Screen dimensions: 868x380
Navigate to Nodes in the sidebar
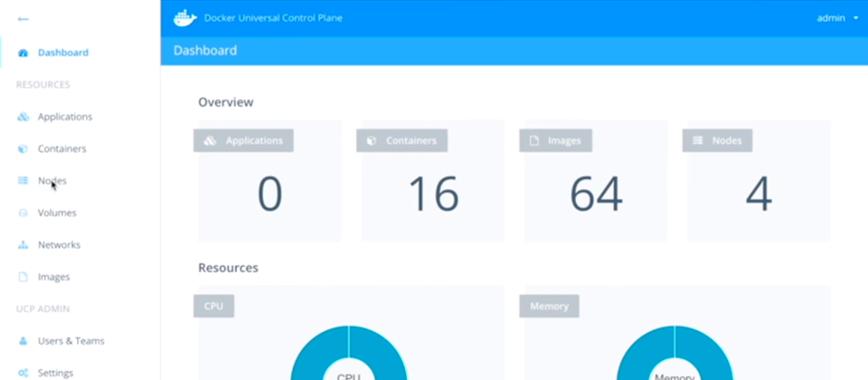52,181
